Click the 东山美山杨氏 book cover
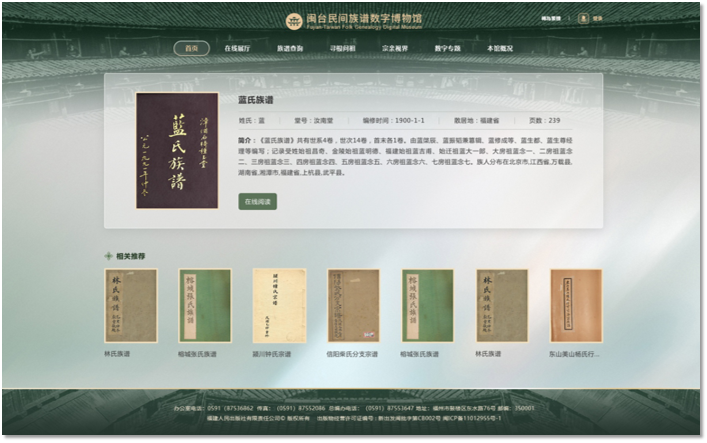Image resolution: width=707 pixels, height=443 pixels. coord(576,306)
